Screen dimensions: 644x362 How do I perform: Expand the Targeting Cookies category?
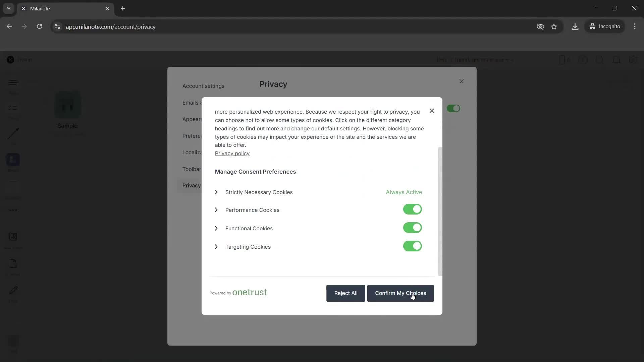click(x=216, y=247)
